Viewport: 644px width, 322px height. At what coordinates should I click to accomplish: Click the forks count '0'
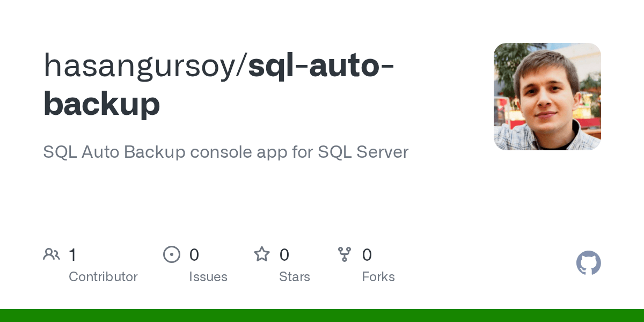[x=367, y=254]
